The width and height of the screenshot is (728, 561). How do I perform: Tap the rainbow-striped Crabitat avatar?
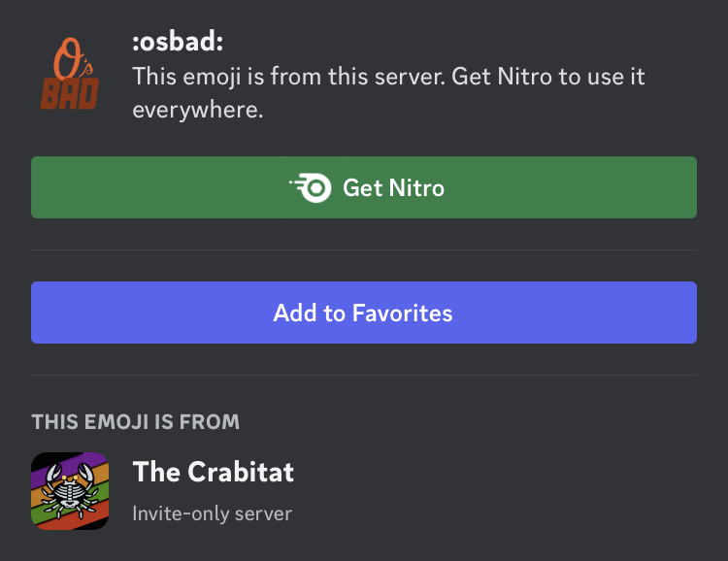point(70,491)
